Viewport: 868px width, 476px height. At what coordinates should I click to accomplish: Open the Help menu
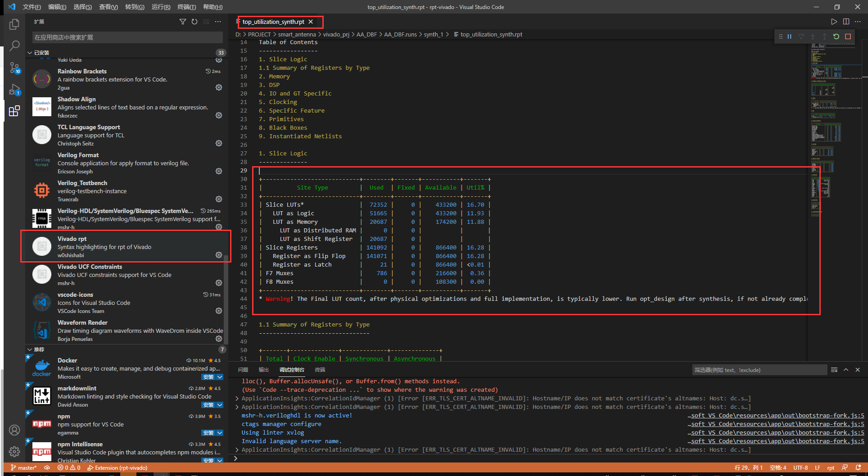coord(212,7)
